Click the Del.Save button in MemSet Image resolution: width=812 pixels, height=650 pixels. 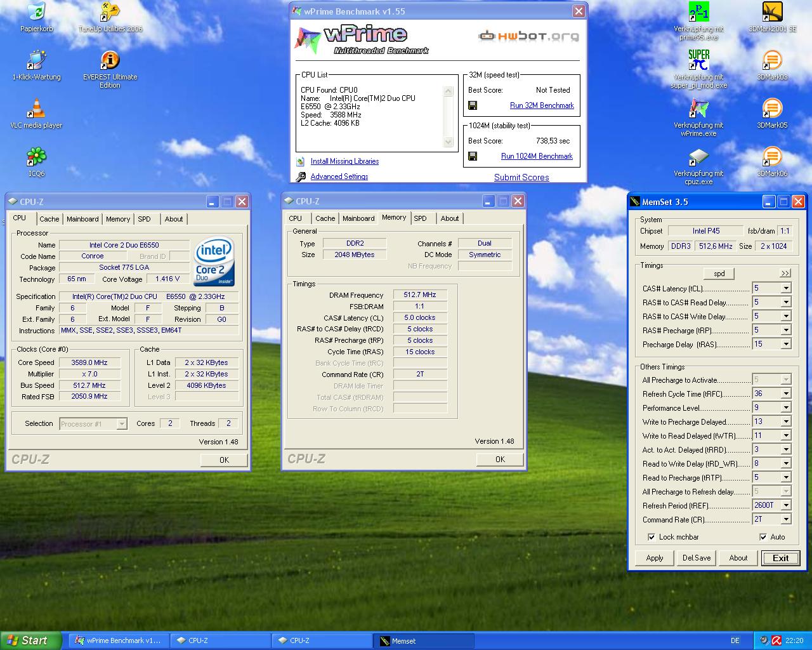click(697, 558)
